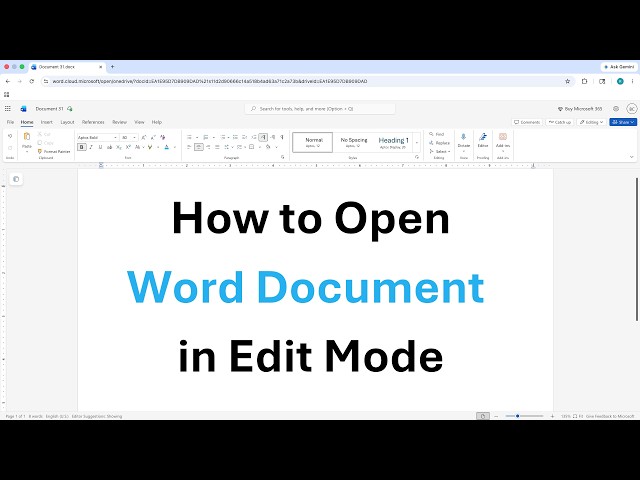Click the Dictate microphone icon
640x480 pixels.
[463, 137]
